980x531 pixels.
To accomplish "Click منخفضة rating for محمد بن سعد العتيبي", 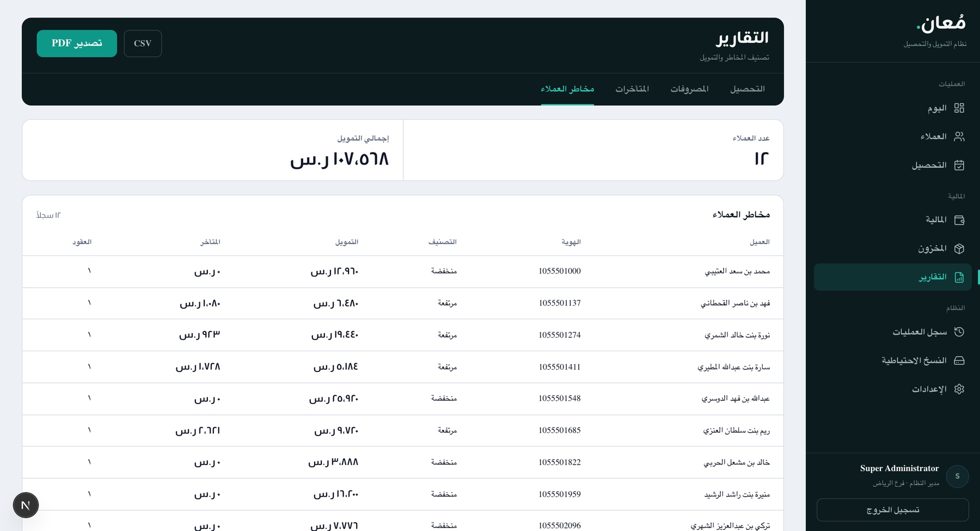I will coord(444,271).
